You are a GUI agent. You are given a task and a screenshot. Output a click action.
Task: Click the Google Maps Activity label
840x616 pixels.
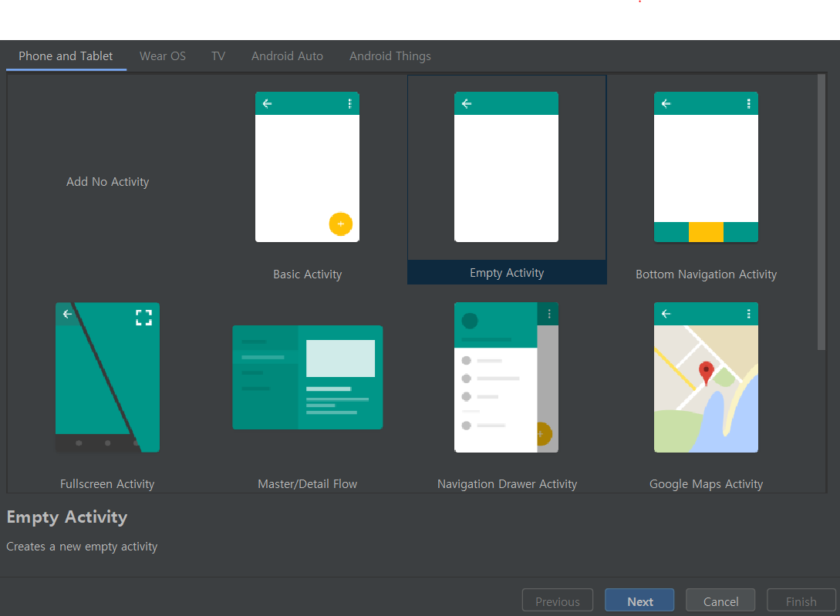706,484
